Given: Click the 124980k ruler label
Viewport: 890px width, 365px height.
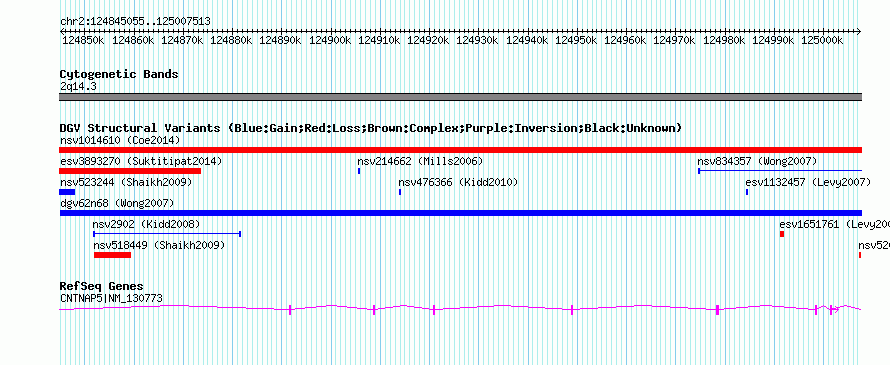Looking at the screenshot, I should click(723, 40).
